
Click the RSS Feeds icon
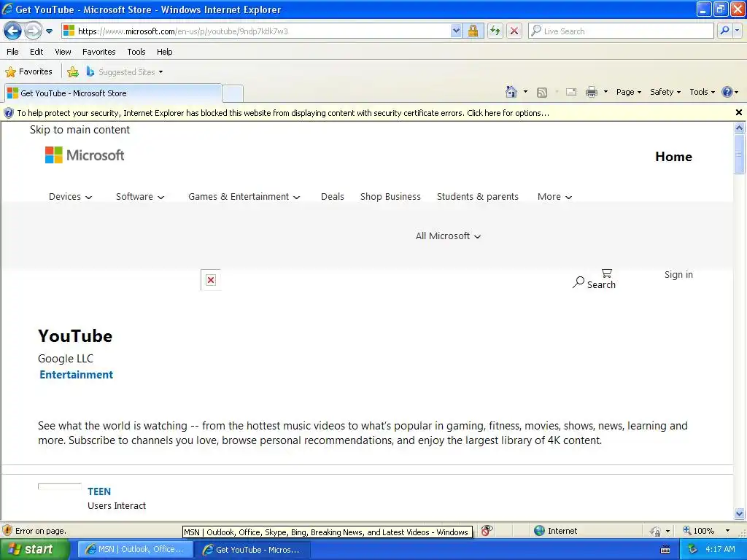point(542,93)
